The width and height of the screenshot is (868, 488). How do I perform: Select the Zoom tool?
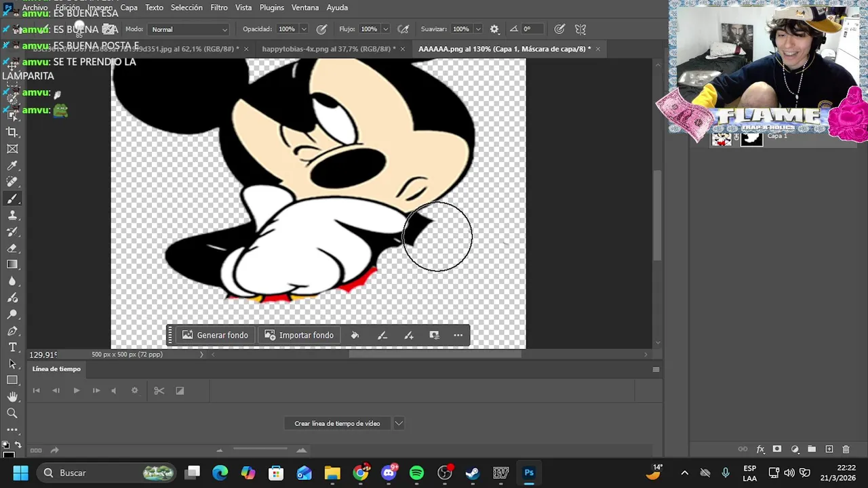(12, 413)
